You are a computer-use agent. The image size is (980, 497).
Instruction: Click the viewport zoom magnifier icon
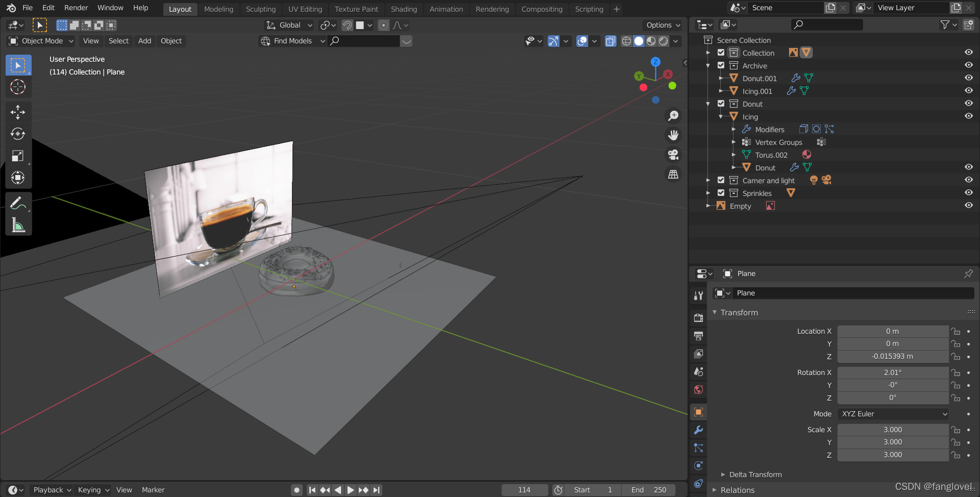(673, 116)
